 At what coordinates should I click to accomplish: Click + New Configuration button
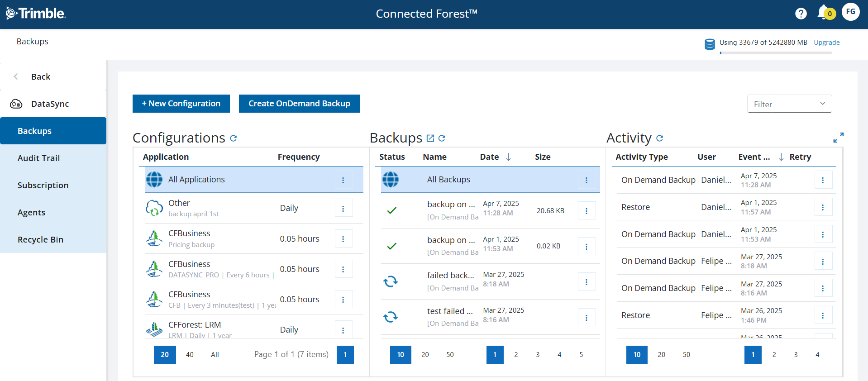(x=181, y=104)
